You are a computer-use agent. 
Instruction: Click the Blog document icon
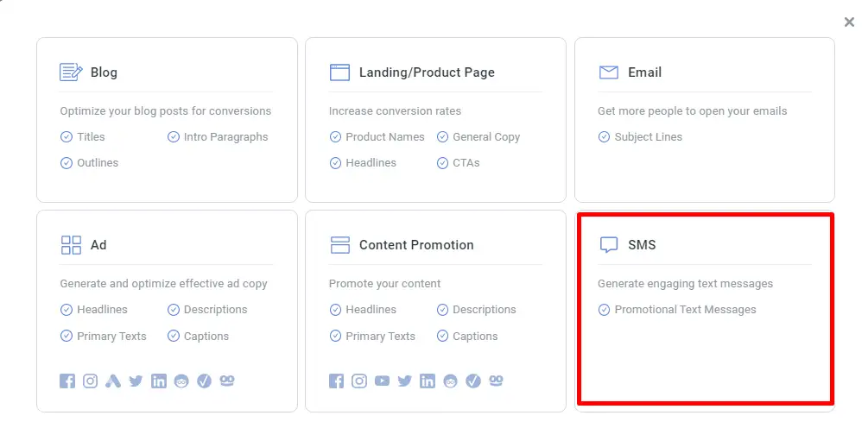[71, 72]
